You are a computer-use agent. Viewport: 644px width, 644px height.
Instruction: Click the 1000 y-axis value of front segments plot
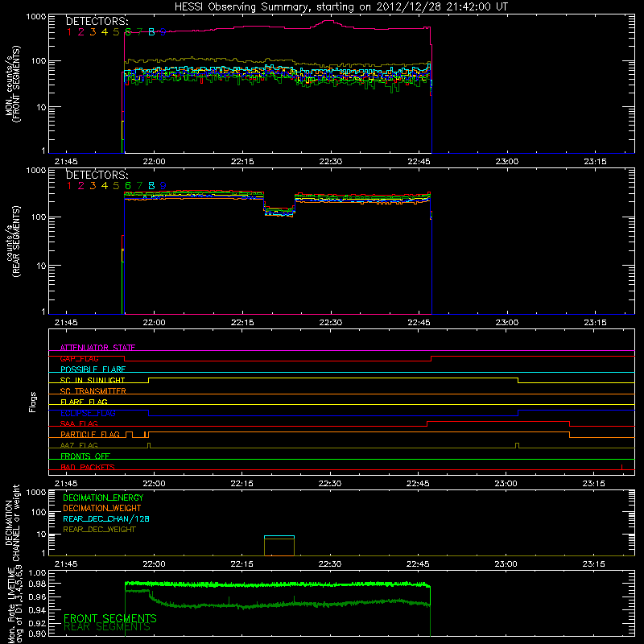(36, 17)
